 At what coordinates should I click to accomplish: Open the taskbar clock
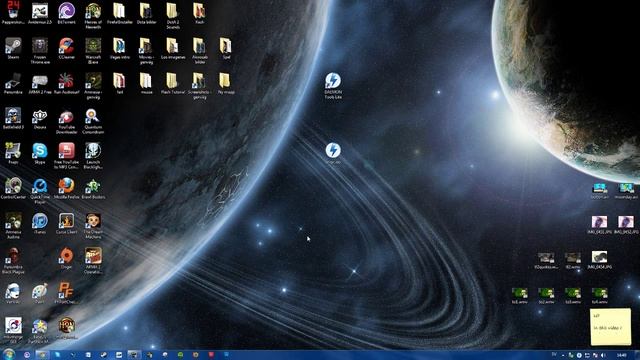click(x=622, y=355)
